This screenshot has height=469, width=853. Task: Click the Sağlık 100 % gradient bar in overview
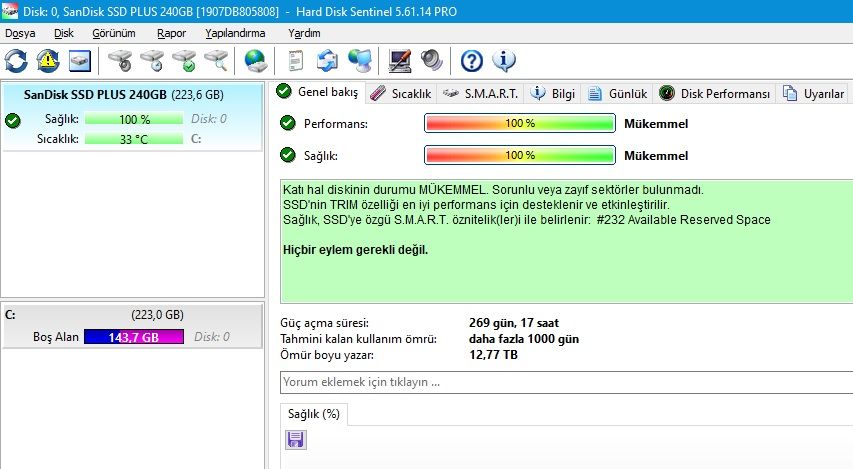pyautogui.click(x=520, y=155)
